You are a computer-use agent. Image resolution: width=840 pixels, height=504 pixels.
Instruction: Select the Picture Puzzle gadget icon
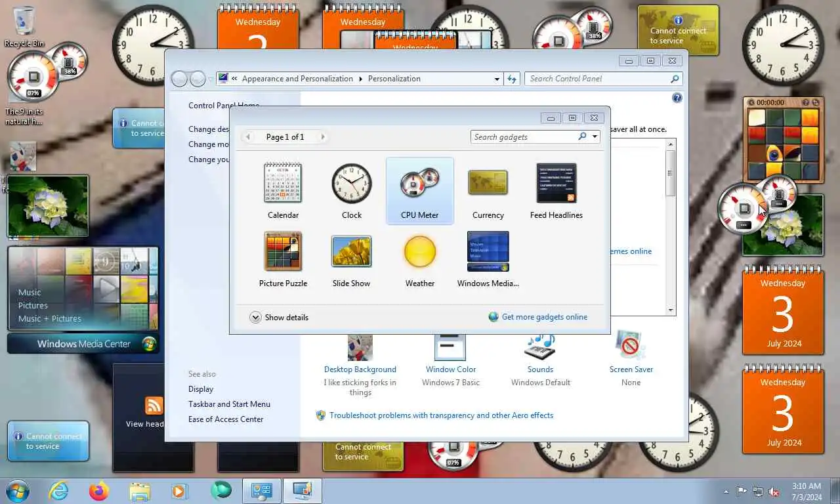point(283,251)
